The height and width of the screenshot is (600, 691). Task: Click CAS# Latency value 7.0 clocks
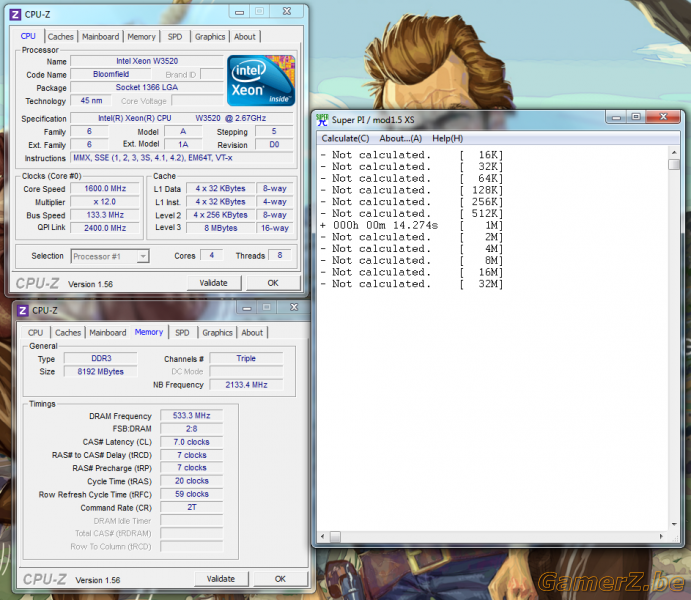(x=192, y=442)
